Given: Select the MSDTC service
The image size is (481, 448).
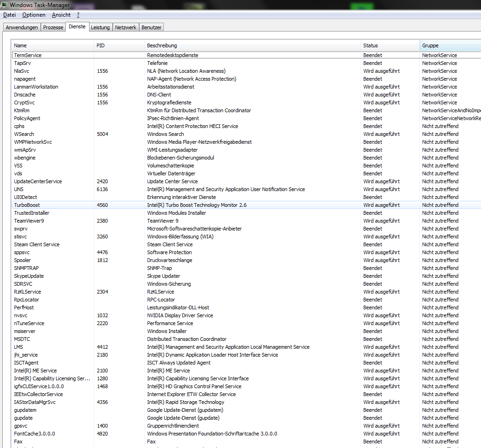Looking at the screenshot, I should click(246, 339).
